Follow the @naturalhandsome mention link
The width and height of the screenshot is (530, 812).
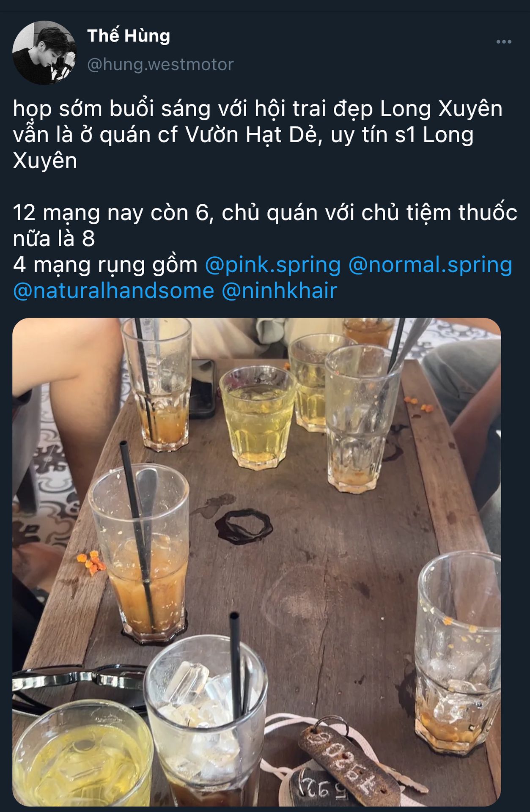coord(113,291)
